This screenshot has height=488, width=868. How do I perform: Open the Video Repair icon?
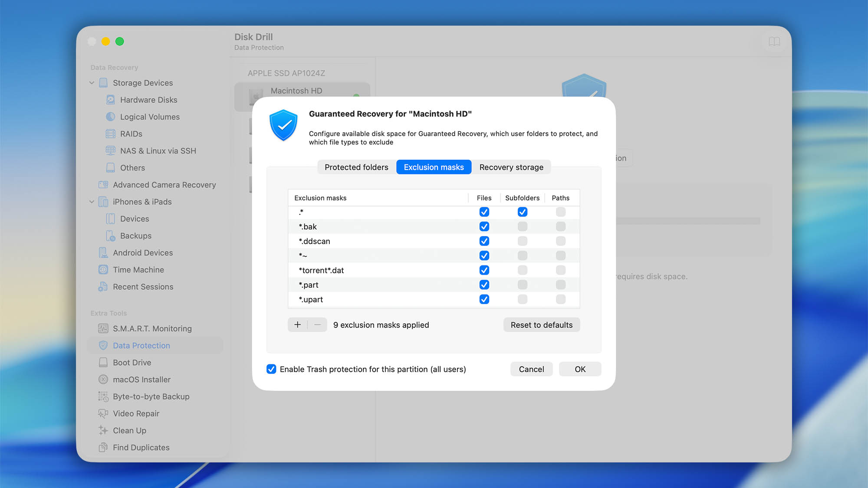pos(103,413)
